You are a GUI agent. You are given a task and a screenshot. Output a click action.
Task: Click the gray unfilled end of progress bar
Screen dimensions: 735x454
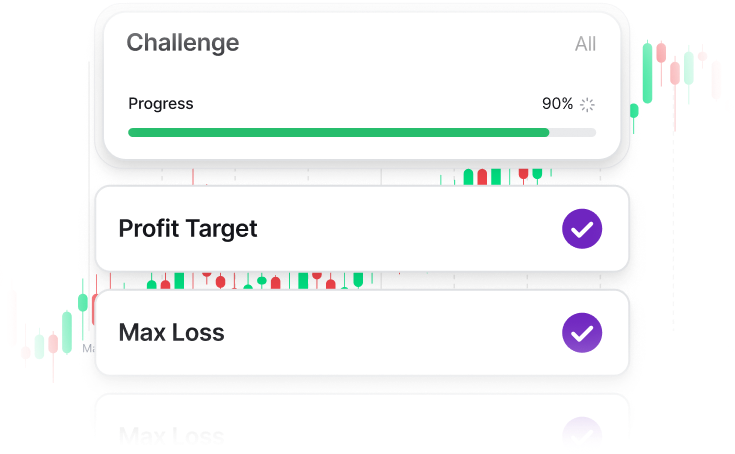tap(573, 132)
